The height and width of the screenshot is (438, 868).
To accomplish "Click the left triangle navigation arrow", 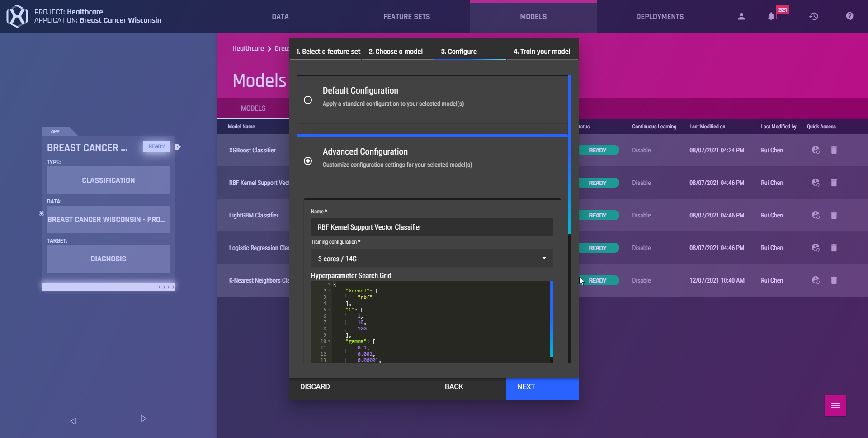I will [73, 421].
